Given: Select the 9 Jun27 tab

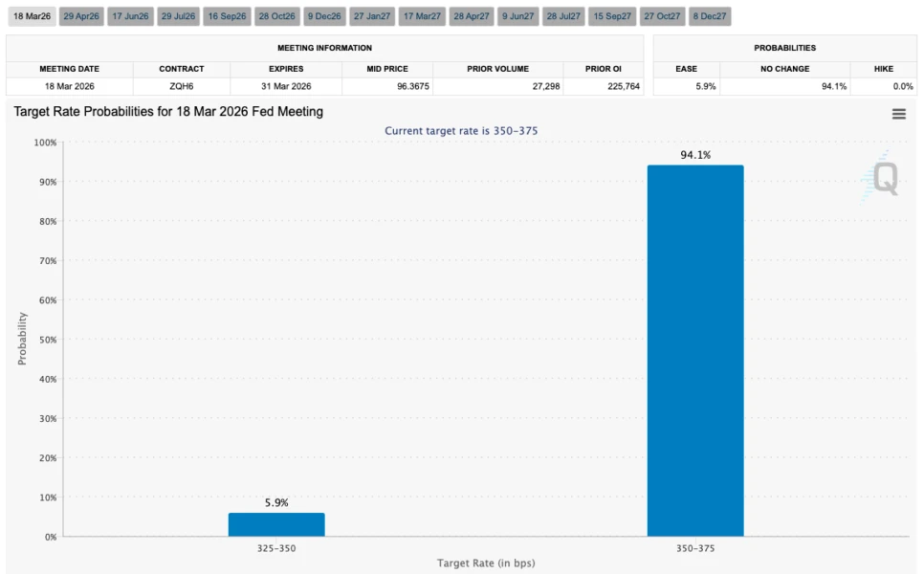Looking at the screenshot, I should point(518,16).
